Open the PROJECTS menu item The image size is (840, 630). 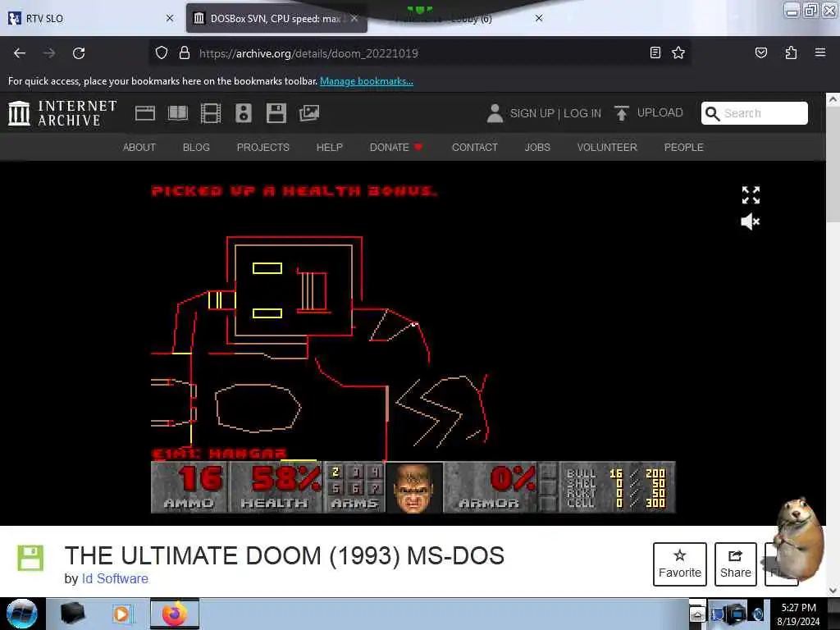[263, 148]
